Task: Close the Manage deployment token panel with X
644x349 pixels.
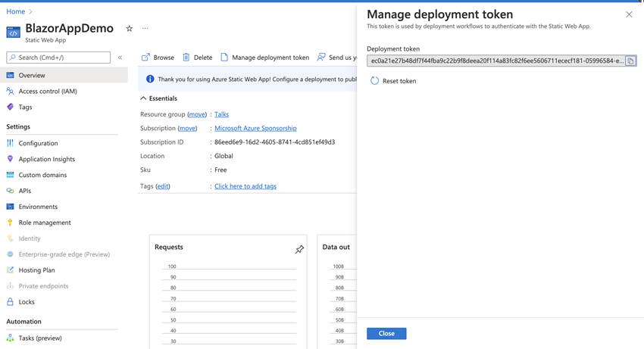Action: [629, 15]
